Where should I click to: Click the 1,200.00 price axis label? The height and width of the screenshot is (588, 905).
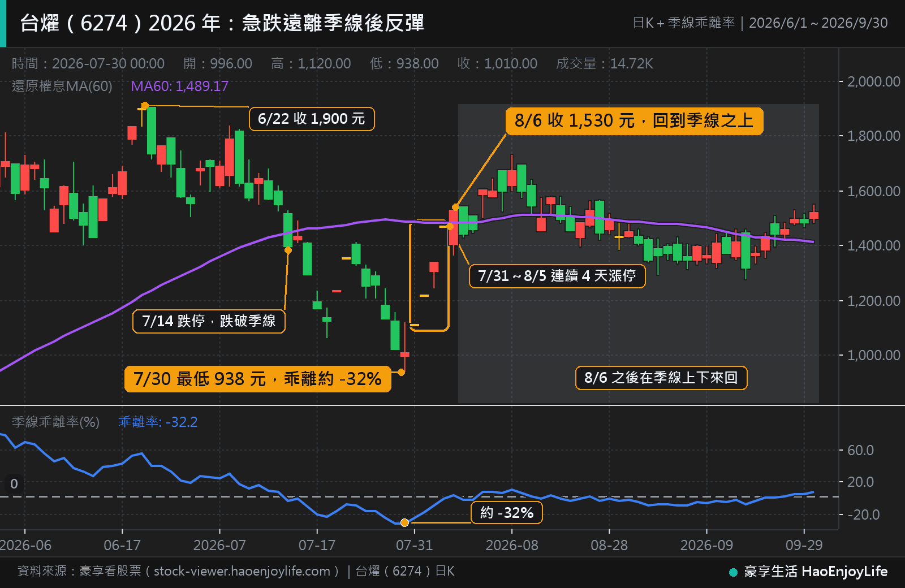click(x=873, y=301)
